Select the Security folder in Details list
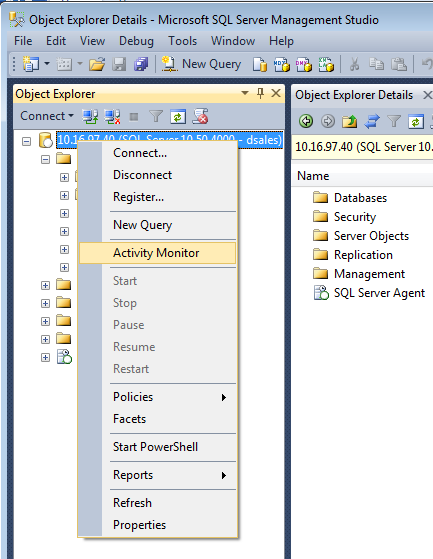This screenshot has height=559, width=433. [345, 217]
